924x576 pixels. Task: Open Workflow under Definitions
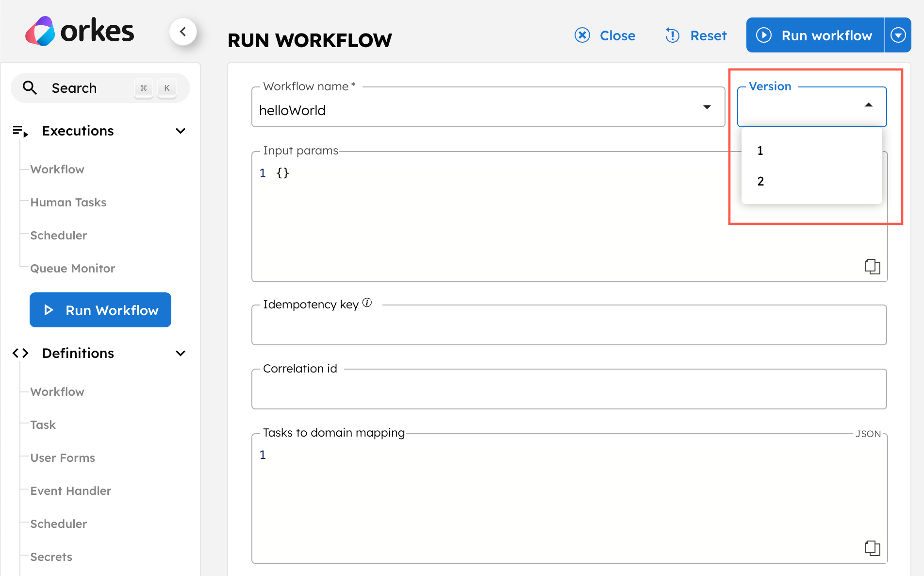[57, 392]
